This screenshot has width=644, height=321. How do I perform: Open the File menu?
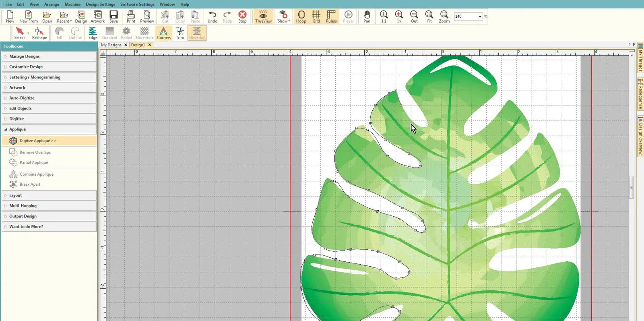point(8,4)
